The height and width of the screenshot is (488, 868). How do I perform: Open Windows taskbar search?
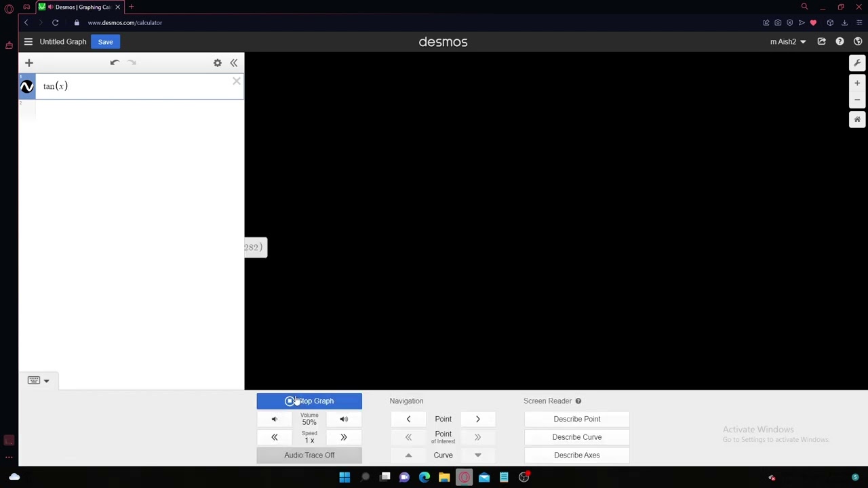[x=365, y=477]
